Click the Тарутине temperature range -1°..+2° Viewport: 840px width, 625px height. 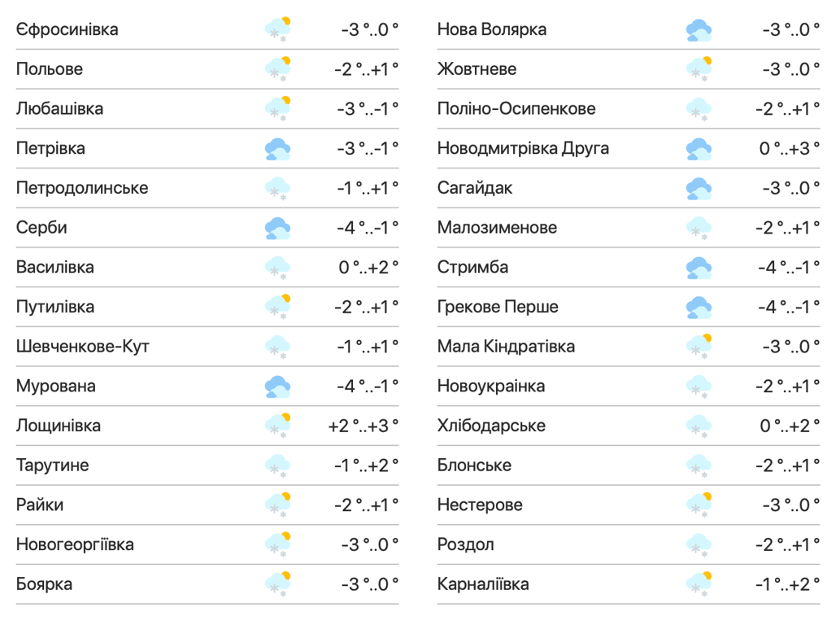[367, 465]
